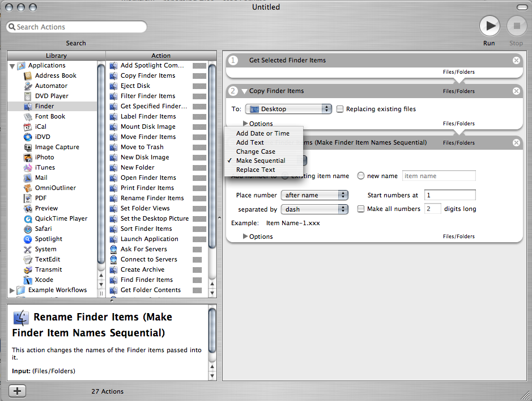
Task: Click the Library column header
Action: click(x=56, y=56)
